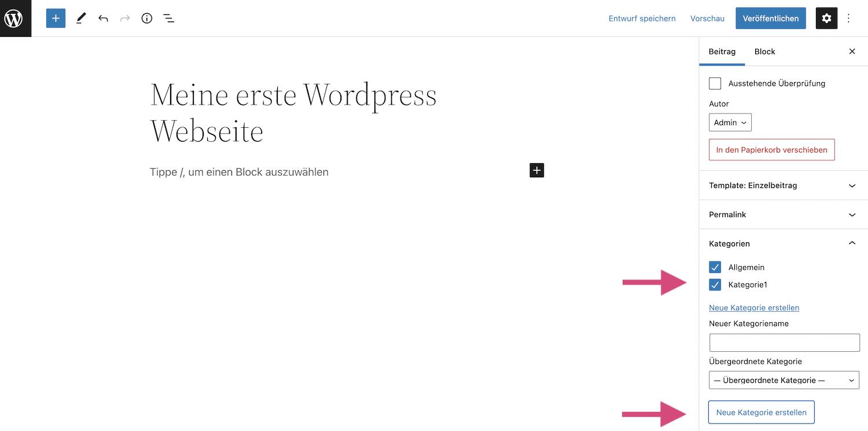Screen dimensions: 868x431
Task: Switch to the Beitrag tab
Action: click(722, 51)
